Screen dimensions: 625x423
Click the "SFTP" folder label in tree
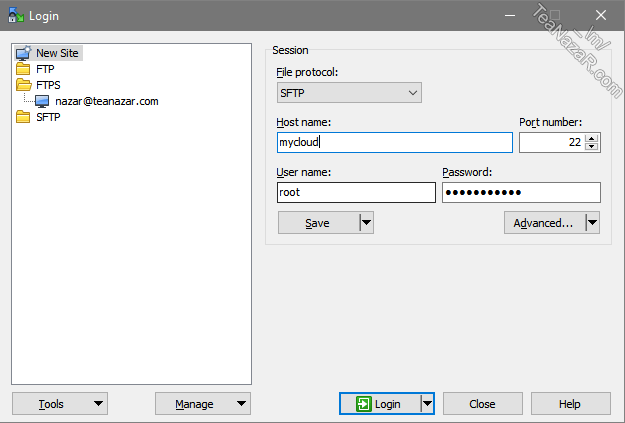(x=48, y=117)
